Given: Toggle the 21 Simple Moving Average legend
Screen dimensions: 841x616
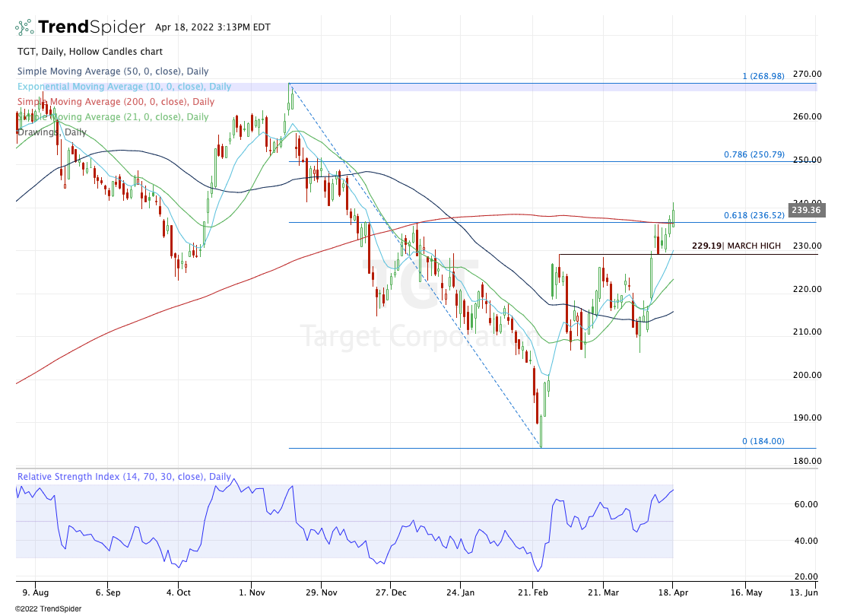Looking at the screenshot, I should 113,117.
